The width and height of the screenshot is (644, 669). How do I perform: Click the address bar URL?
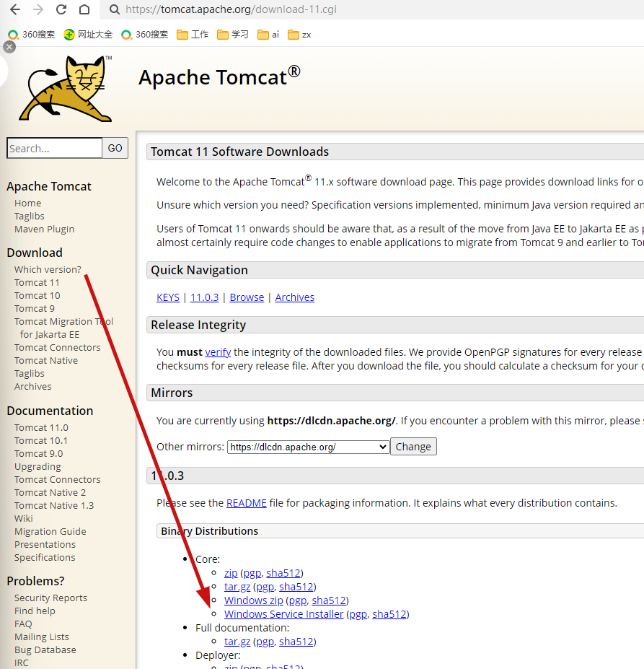click(231, 9)
